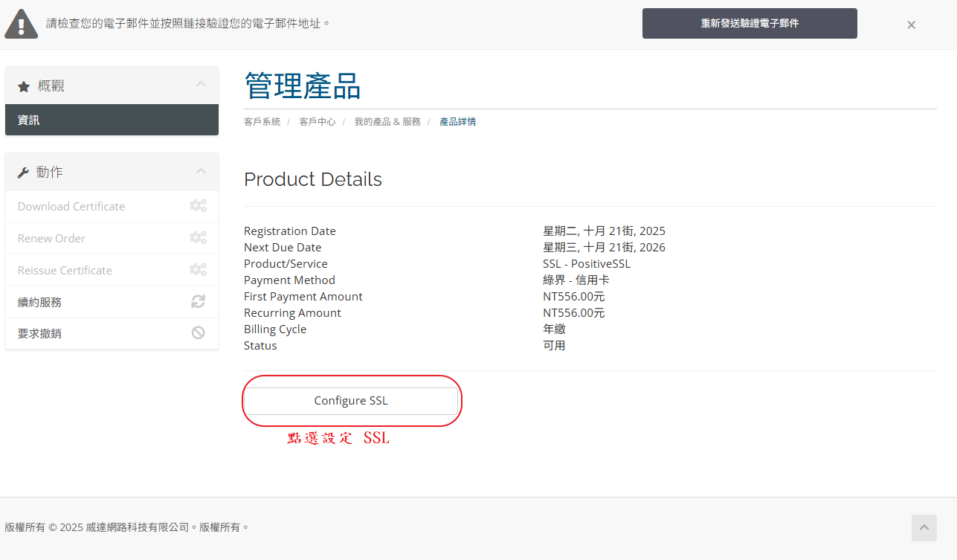Collapse the 動作 sidebar panel chevron
The width and height of the screenshot is (957, 560).
click(201, 171)
